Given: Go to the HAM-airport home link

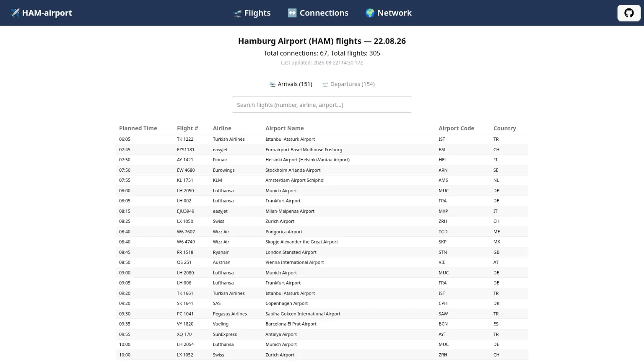Looking at the screenshot, I should 41,13.
